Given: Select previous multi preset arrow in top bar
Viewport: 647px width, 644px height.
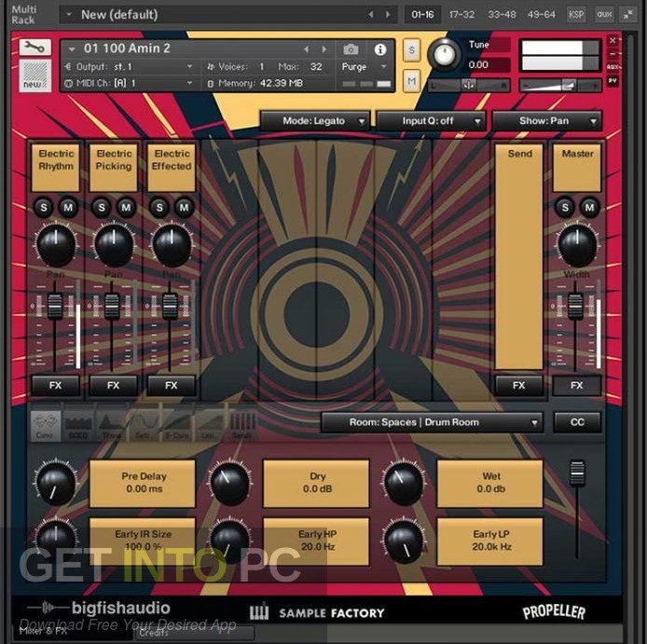Looking at the screenshot, I should (371, 15).
